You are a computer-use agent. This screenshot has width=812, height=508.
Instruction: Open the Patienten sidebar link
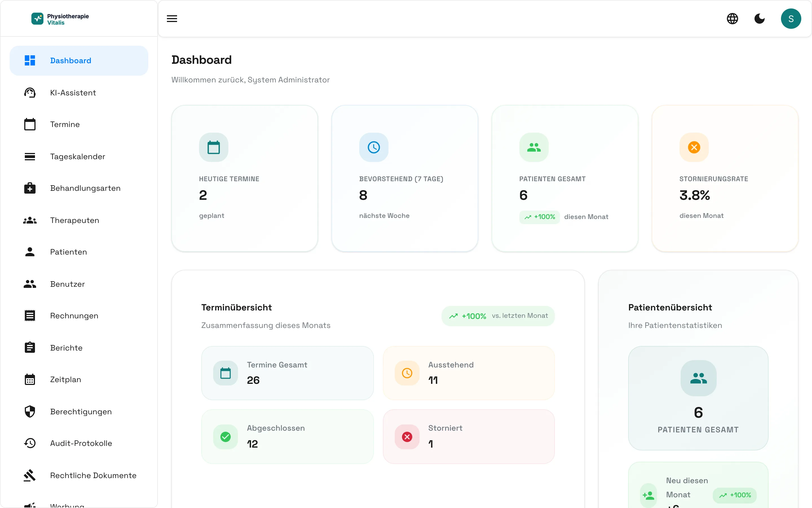79,252
